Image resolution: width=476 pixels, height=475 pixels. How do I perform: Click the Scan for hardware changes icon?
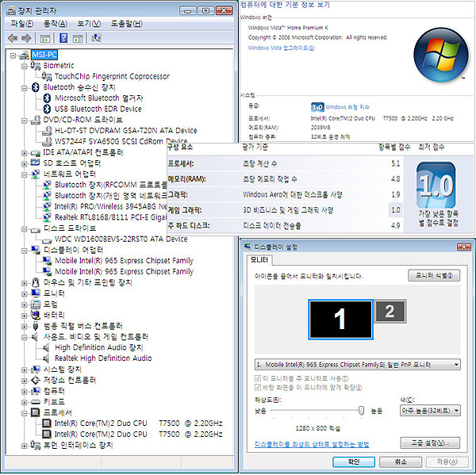click(96, 38)
